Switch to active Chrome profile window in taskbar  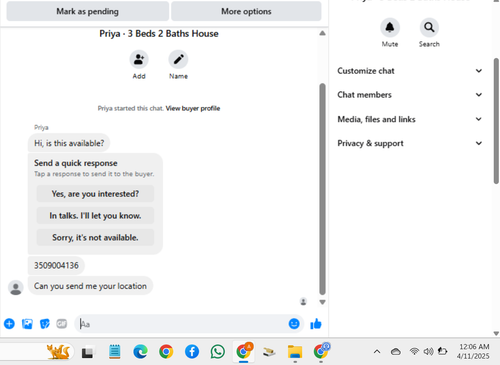pyautogui.click(x=244, y=352)
